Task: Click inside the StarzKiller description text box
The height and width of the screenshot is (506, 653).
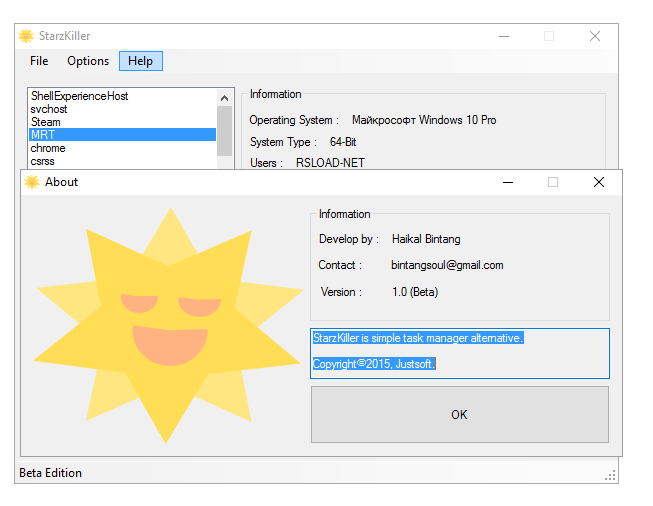Action: [460, 353]
